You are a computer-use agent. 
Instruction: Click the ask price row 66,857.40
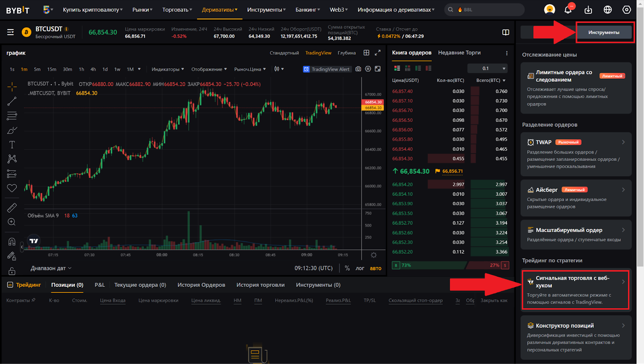[x=450, y=91]
